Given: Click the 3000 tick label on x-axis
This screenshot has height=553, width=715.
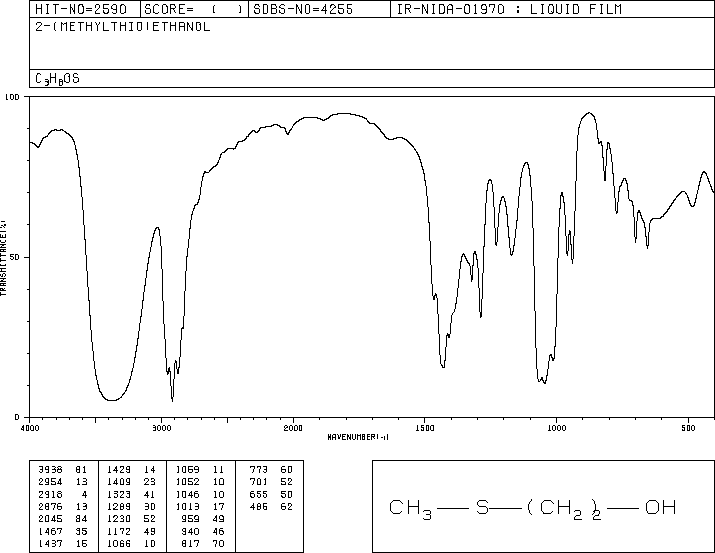Looking at the screenshot, I should point(161,428).
